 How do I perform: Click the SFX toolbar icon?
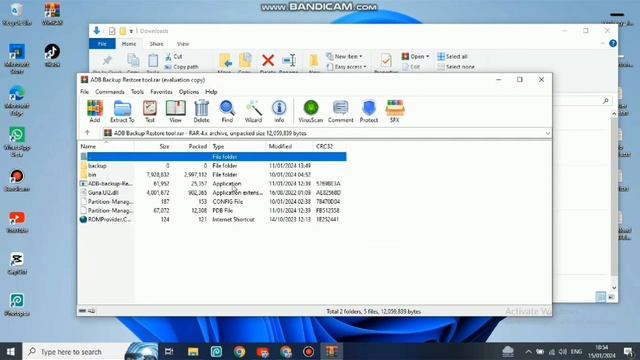pos(395,111)
